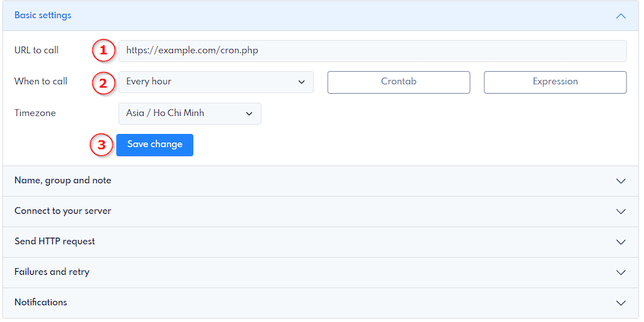Click chevron on Send HTTP request row
The width and height of the screenshot is (644, 322).
pyautogui.click(x=621, y=242)
